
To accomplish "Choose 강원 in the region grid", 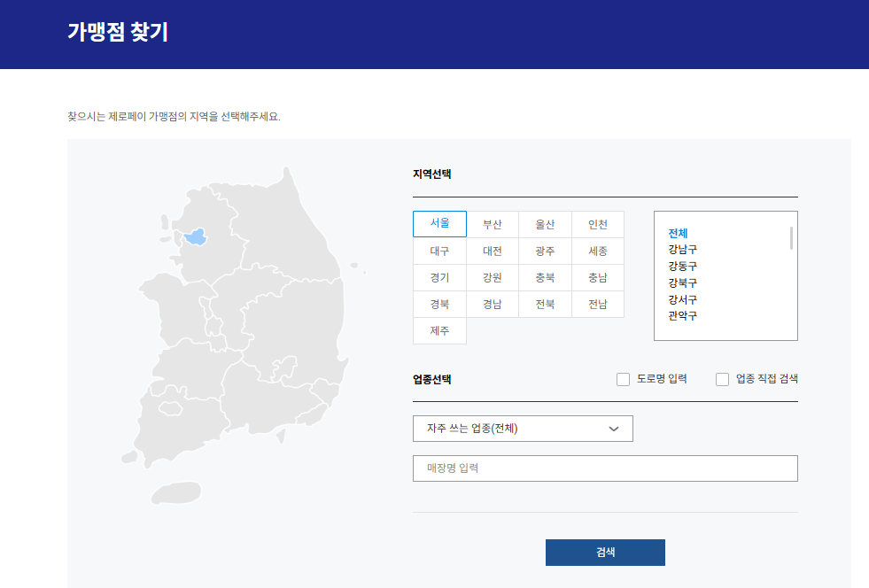I will [x=493, y=277].
